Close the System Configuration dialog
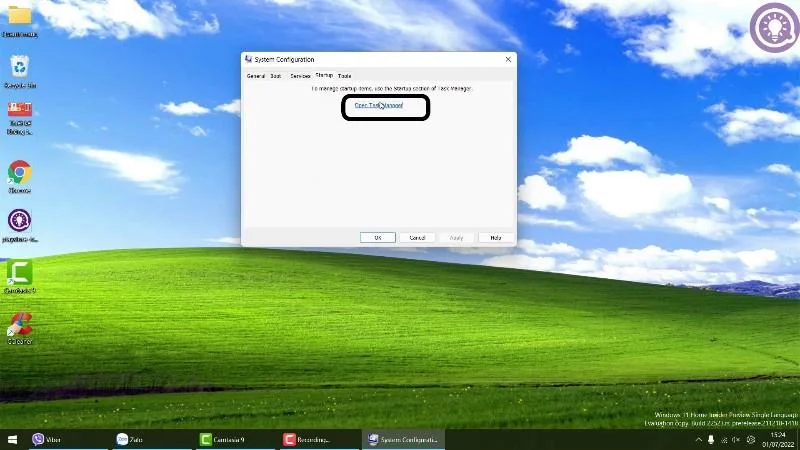 [x=508, y=59]
